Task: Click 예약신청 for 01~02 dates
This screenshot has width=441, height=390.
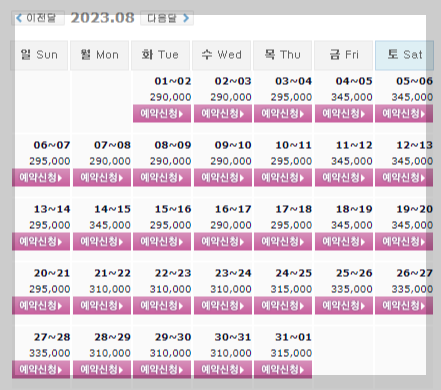Action: pyautogui.click(x=162, y=114)
